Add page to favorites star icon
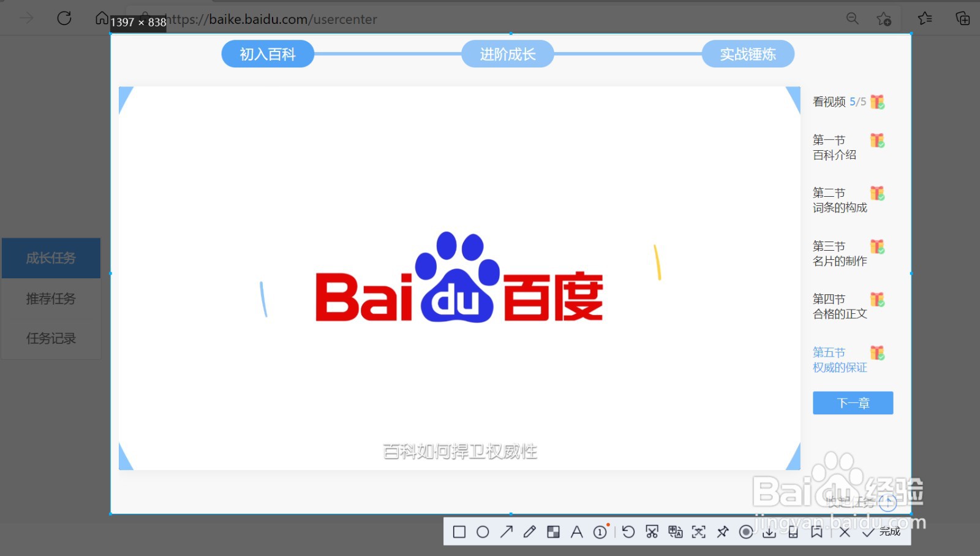The image size is (980, 556). pos(884,19)
